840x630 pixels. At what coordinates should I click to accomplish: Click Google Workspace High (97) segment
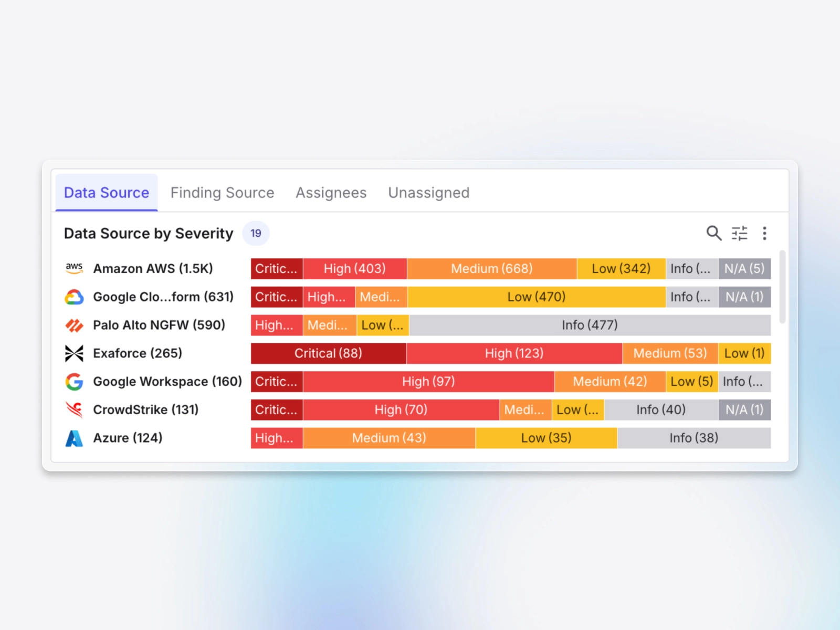429,382
